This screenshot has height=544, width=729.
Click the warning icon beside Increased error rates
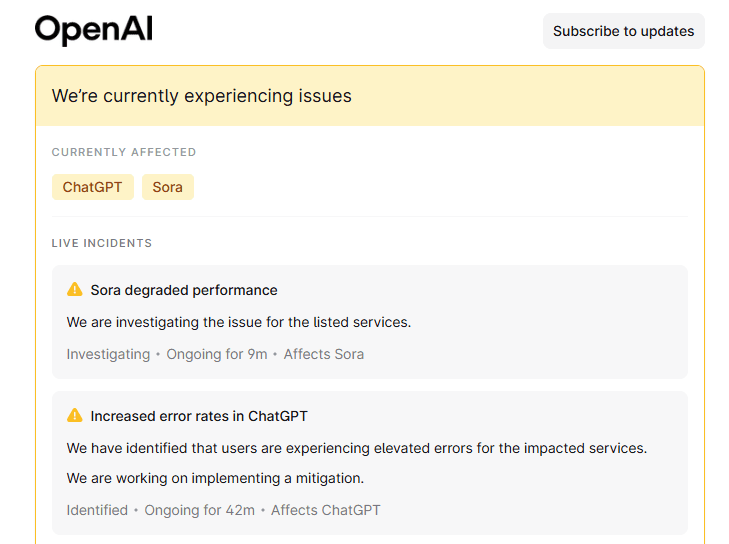[x=75, y=416]
